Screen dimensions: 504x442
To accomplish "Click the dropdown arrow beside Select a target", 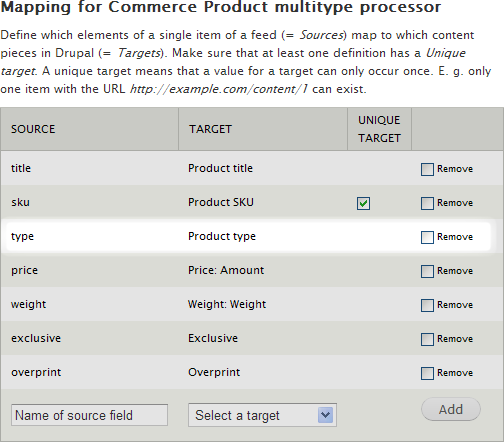I will click(325, 415).
